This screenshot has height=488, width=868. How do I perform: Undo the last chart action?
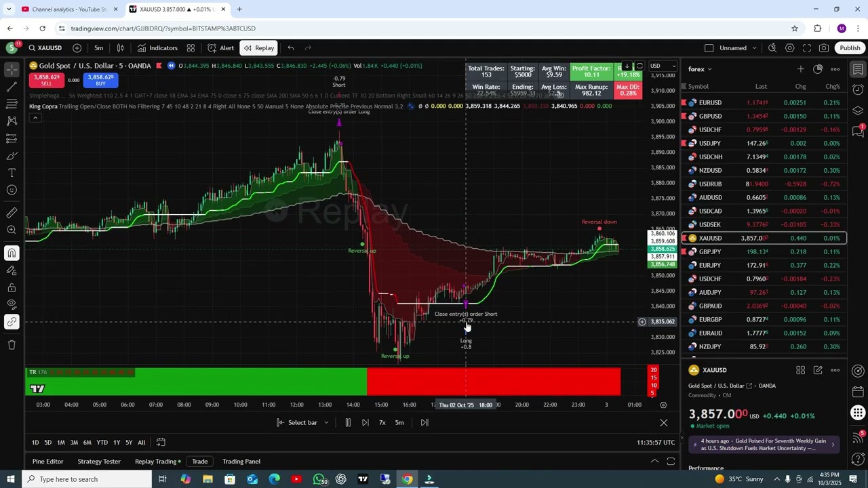(x=290, y=48)
